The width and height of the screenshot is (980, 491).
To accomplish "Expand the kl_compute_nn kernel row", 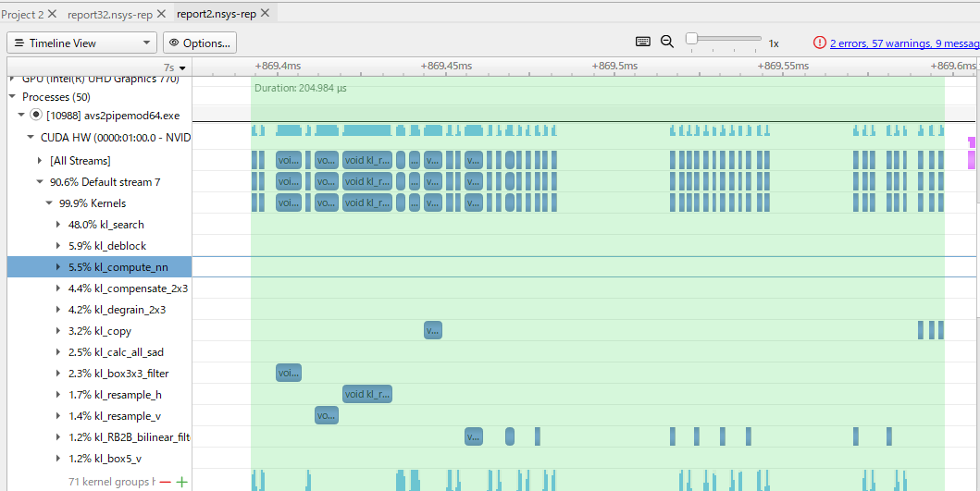I will (58, 266).
